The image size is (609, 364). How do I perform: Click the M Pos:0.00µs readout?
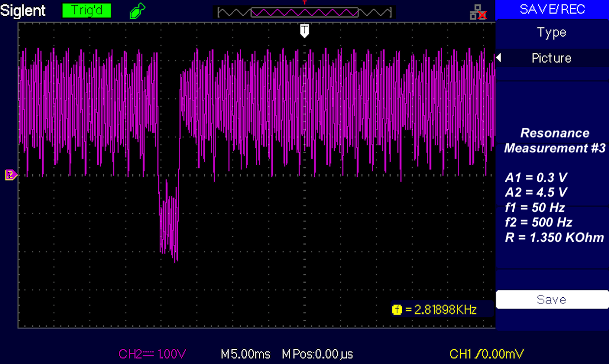pos(317,354)
